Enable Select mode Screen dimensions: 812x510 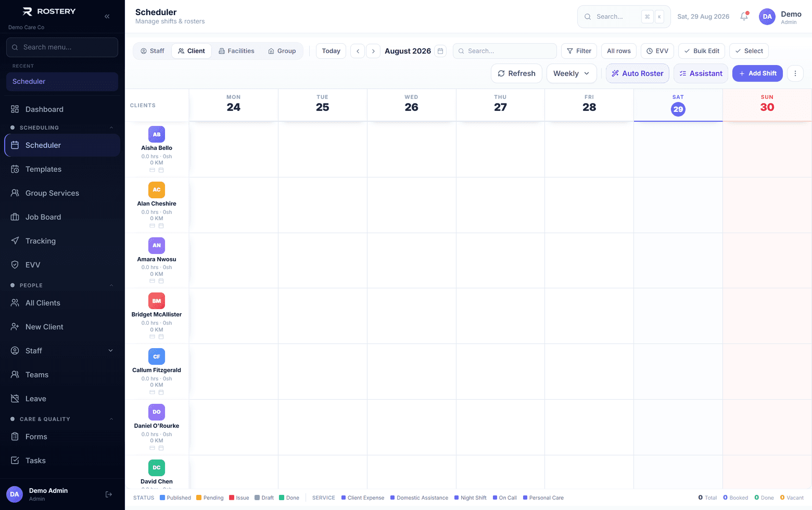click(x=749, y=51)
